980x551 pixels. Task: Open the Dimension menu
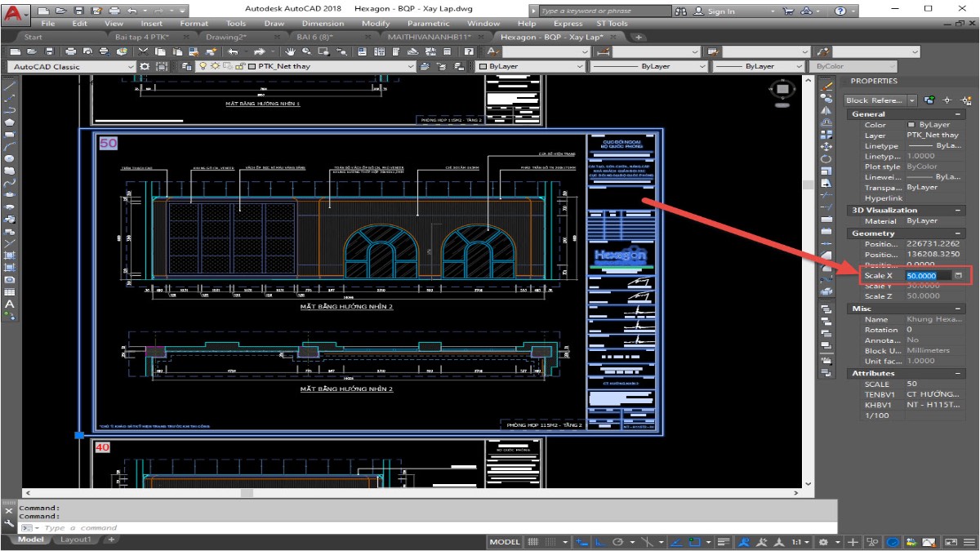click(323, 24)
